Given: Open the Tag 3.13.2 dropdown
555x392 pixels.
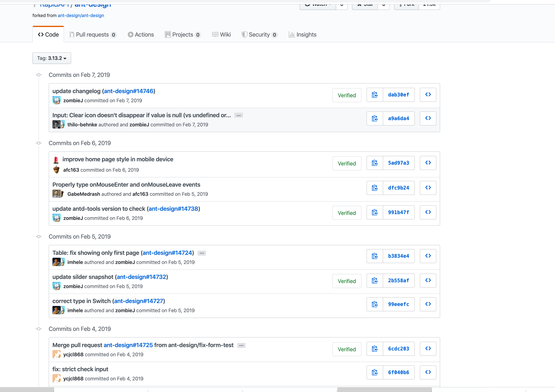Looking at the screenshot, I should click(x=52, y=58).
